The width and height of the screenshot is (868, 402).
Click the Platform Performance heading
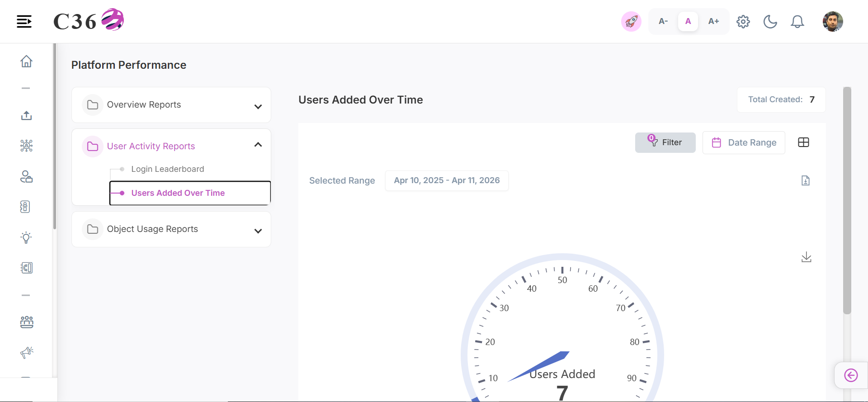pyautogui.click(x=129, y=65)
